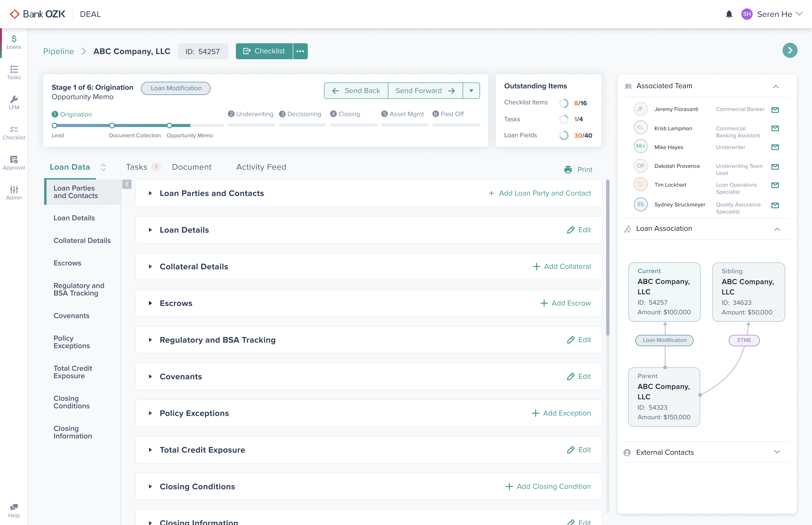Switch to the Activity Feed tab

coord(261,167)
